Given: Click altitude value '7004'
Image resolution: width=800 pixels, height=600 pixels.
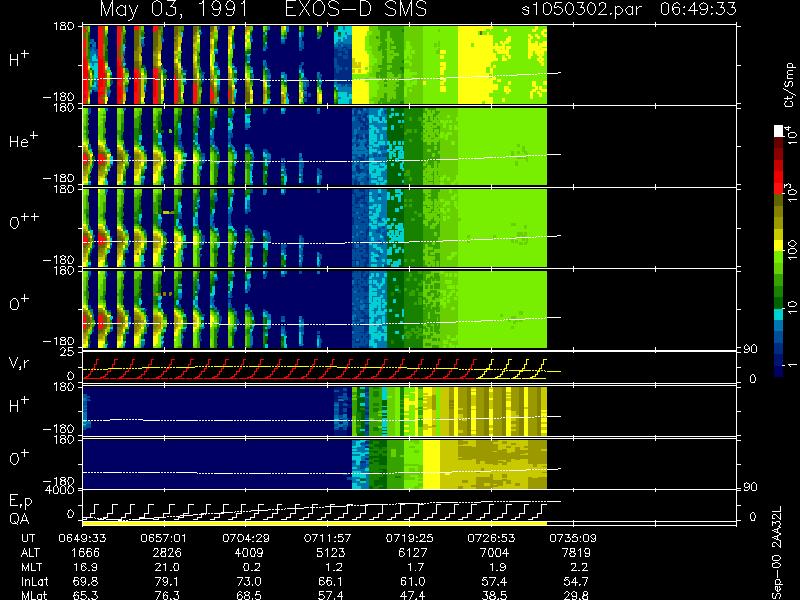Looking at the screenshot, I should pos(494,553).
